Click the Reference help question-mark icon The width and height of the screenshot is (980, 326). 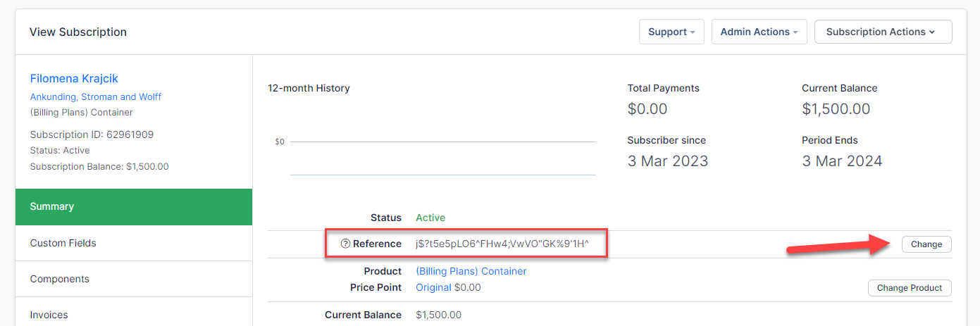click(345, 244)
